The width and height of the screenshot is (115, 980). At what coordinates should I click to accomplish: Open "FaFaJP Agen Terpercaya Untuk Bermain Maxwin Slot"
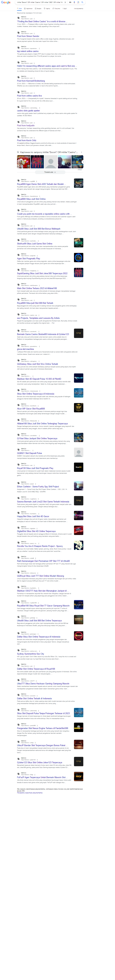42,777
